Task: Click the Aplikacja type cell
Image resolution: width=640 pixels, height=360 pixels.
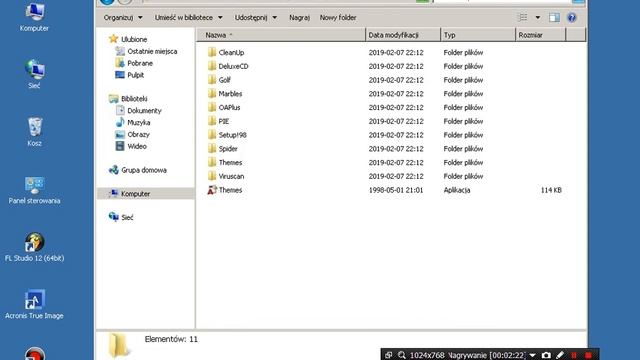Action: pyautogui.click(x=457, y=190)
